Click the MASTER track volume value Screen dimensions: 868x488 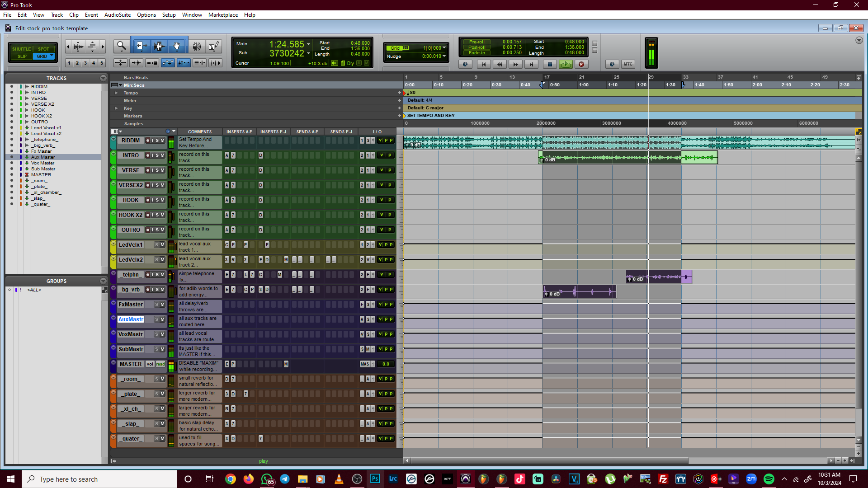pos(386,364)
